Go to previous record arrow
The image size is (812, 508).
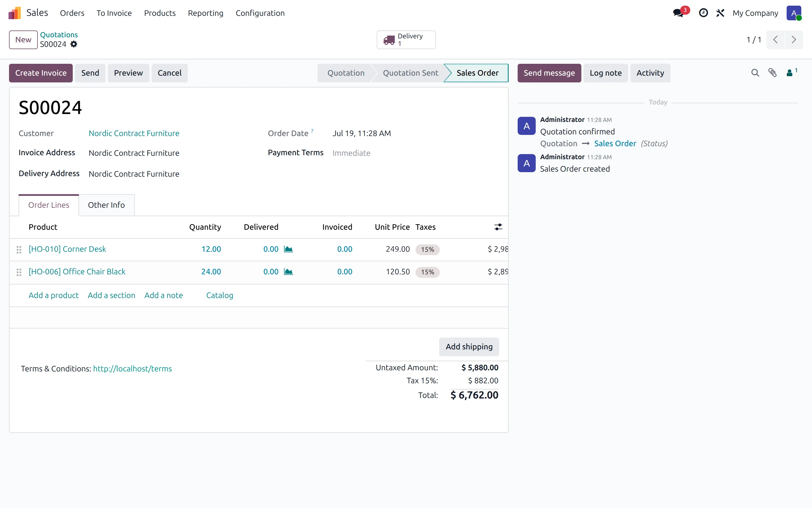click(775, 40)
